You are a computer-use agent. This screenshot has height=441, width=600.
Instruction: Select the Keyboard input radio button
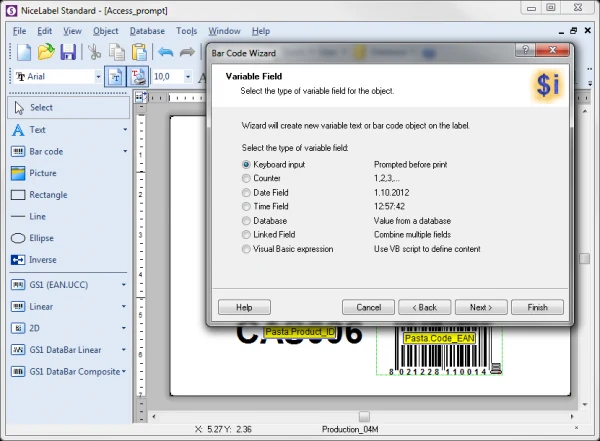(x=246, y=165)
